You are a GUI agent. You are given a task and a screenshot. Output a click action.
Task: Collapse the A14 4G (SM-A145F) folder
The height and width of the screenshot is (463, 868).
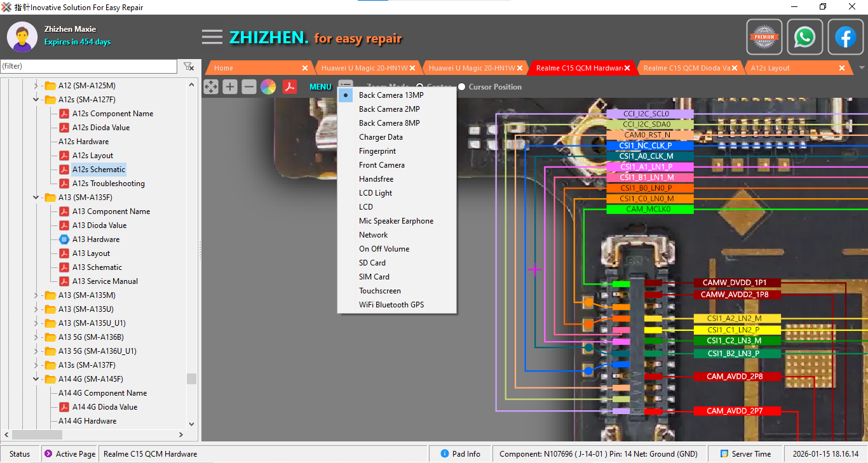click(36, 379)
